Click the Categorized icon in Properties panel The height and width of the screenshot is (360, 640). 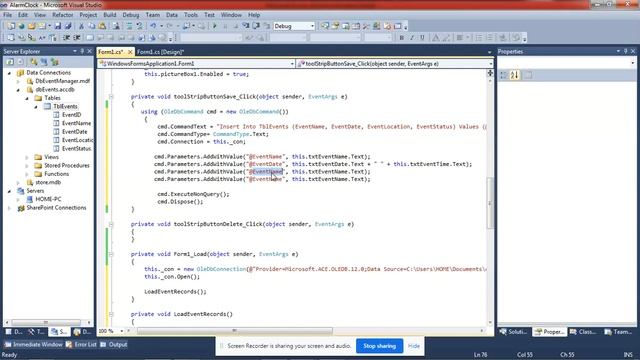click(504, 75)
